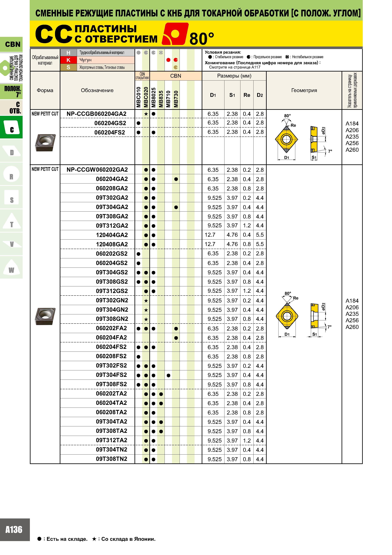Click the stable cutting legend dot
The height and width of the screenshot is (555, 392).
(210, 57)
